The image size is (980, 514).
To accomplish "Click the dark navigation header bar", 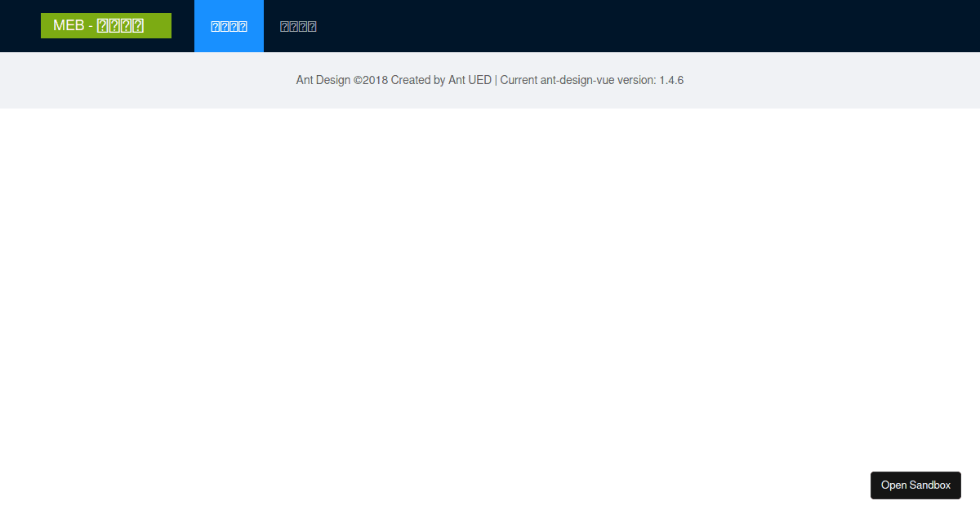I will pos(572,25).
